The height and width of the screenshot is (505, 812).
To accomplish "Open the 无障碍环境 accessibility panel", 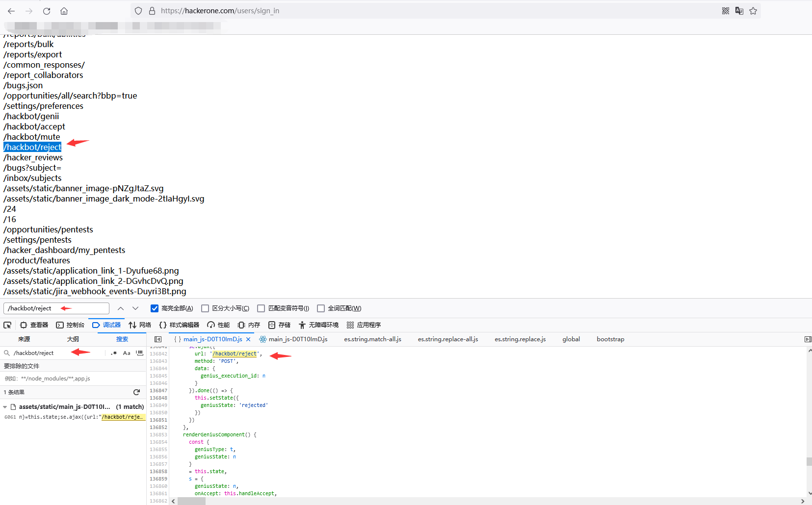I will pos(318,325).
